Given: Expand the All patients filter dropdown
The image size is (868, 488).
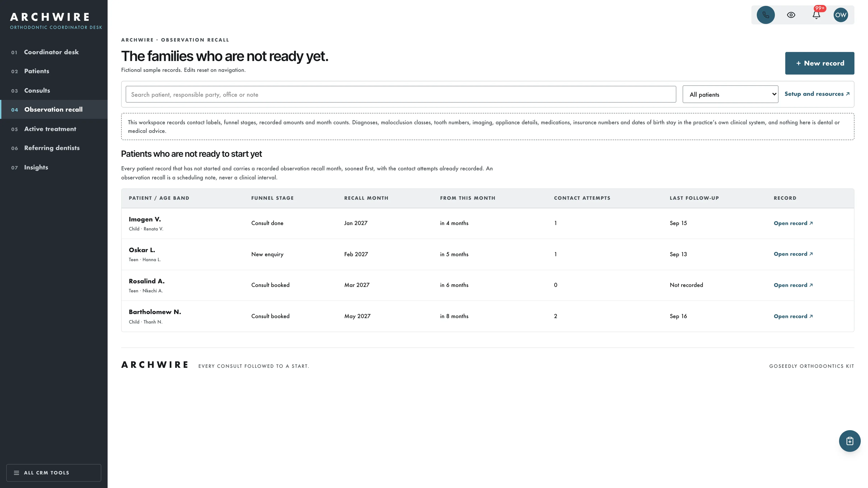Looking at the screenshot, I should 730,94.
